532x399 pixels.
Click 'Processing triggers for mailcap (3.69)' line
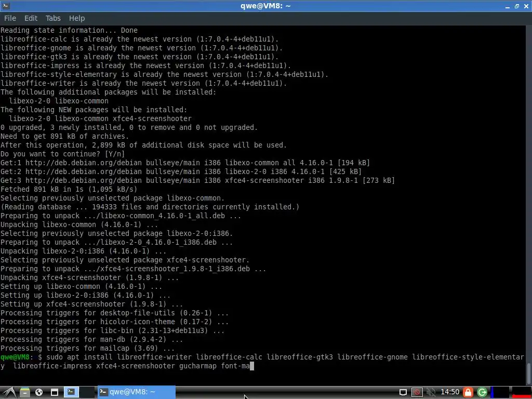87,348
